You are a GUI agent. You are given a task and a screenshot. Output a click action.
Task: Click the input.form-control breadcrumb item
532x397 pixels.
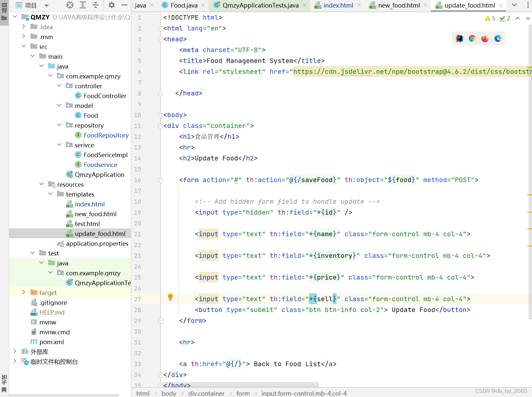(x=304, y=393)
